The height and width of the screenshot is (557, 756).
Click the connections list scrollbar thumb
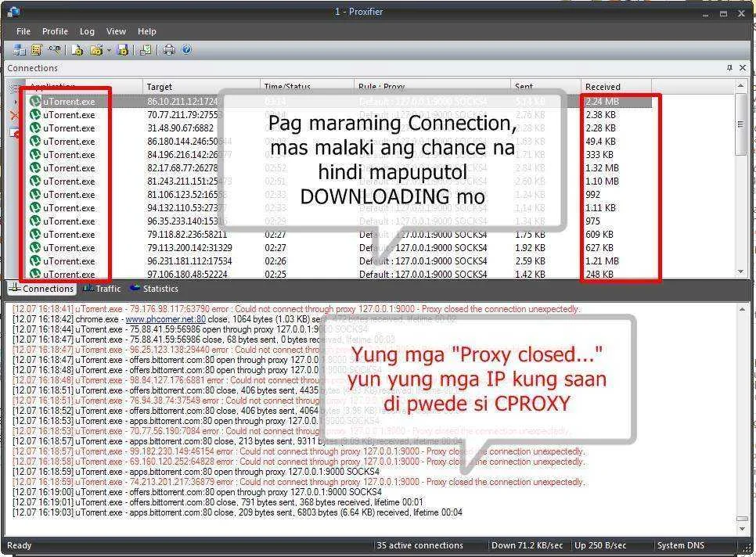(x=740, y=124)
